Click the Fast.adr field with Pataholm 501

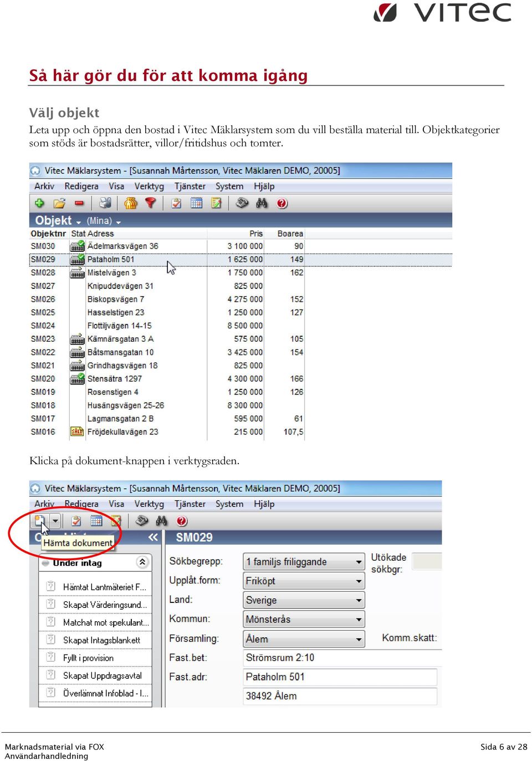(x=340, y=677)
